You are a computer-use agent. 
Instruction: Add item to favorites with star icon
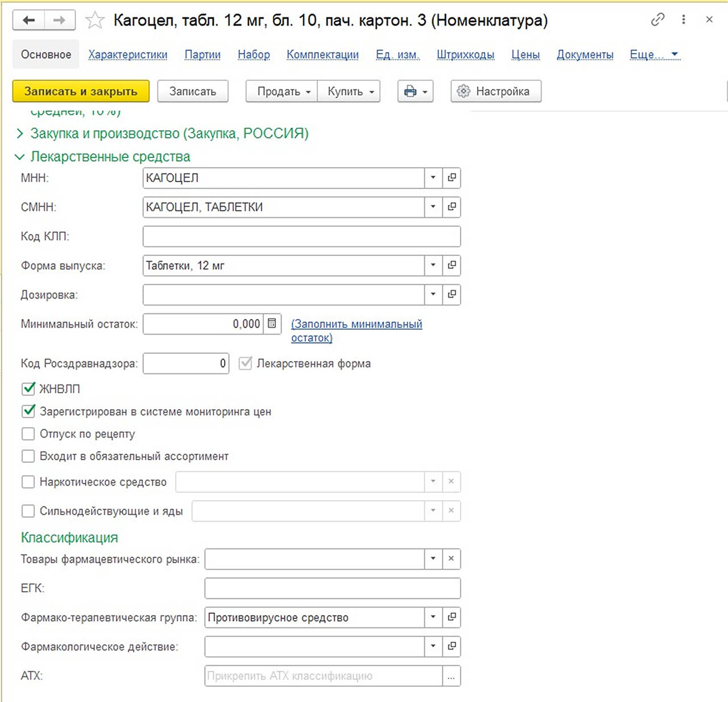click(x=94, y=21)
